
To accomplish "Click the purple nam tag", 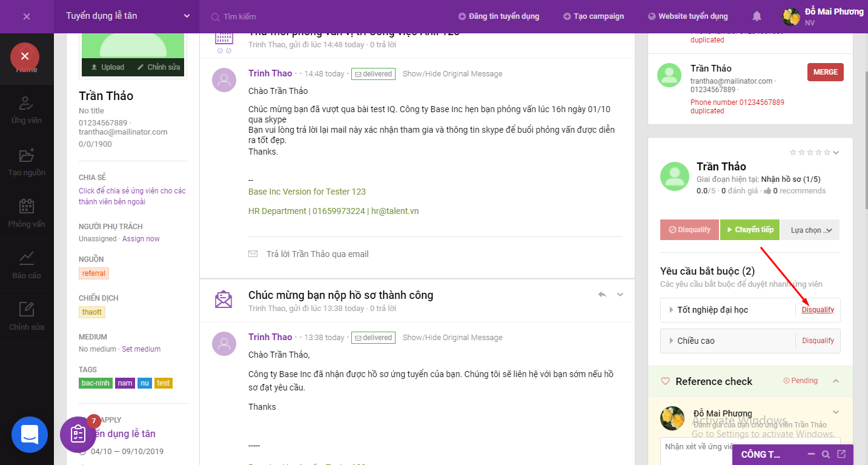I will tap(125, 383).
